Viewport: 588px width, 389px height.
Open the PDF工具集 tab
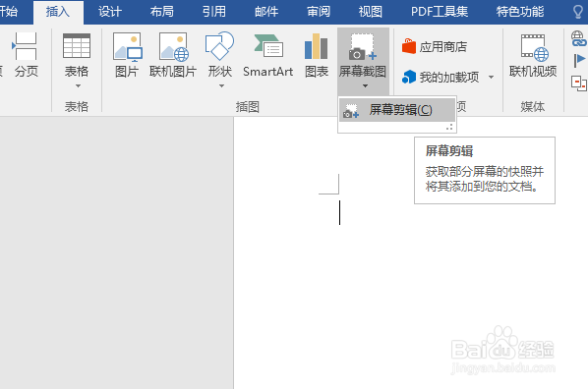click(x=440, y=12)
